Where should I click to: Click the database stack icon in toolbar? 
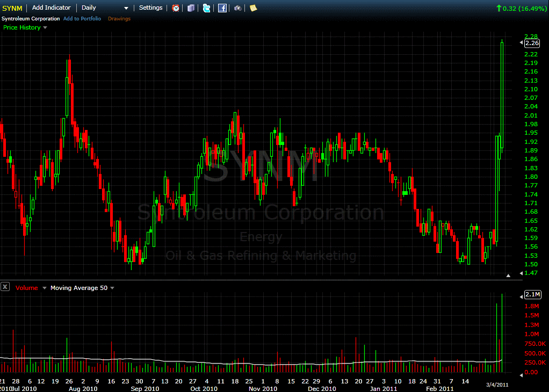pos(191,8)
